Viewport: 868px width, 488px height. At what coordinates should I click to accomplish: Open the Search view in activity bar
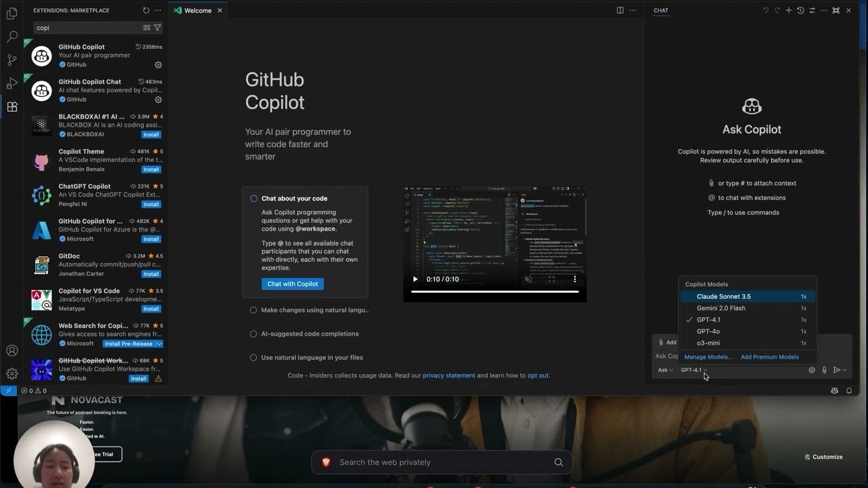click(12, 36)
